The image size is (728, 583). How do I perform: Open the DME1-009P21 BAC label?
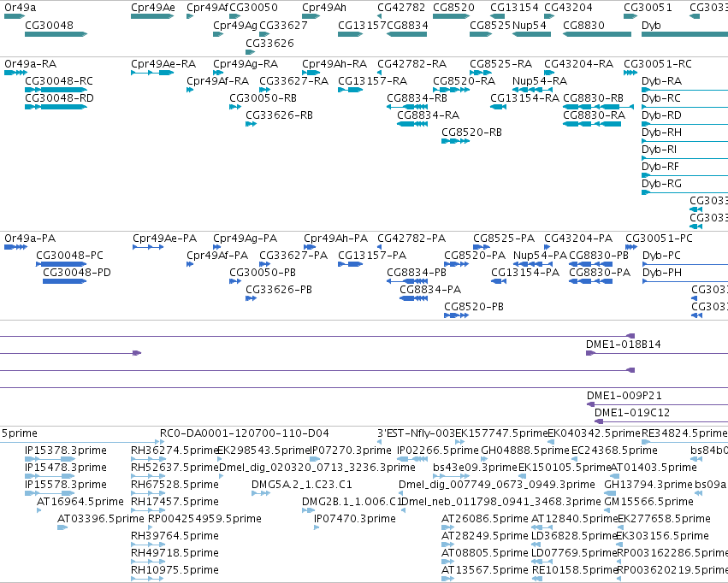(x=624, y=396)
